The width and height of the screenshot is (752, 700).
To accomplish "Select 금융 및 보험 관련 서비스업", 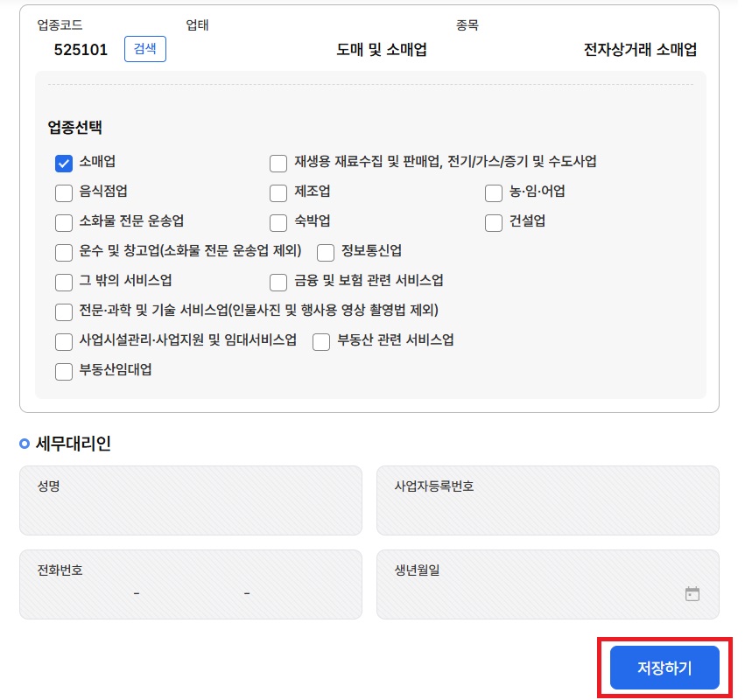I will click(x=278, y=282).
